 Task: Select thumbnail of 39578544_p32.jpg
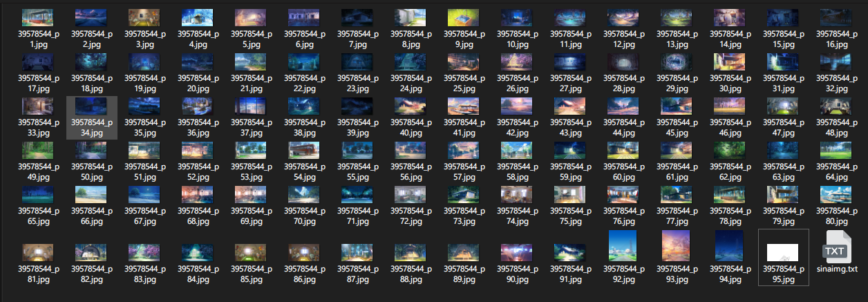click(x=836, y=63)
